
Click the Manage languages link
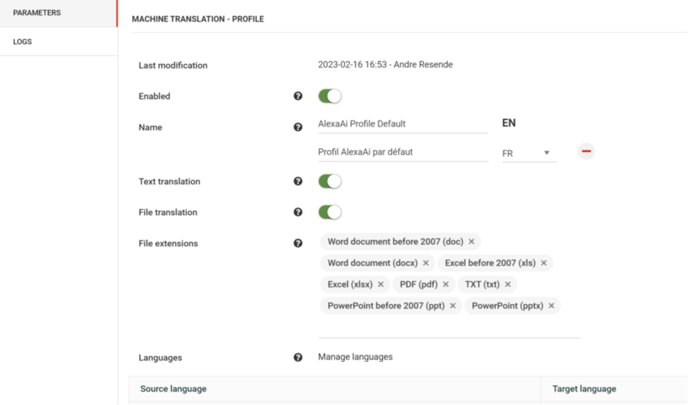click(x=355, y=357)
